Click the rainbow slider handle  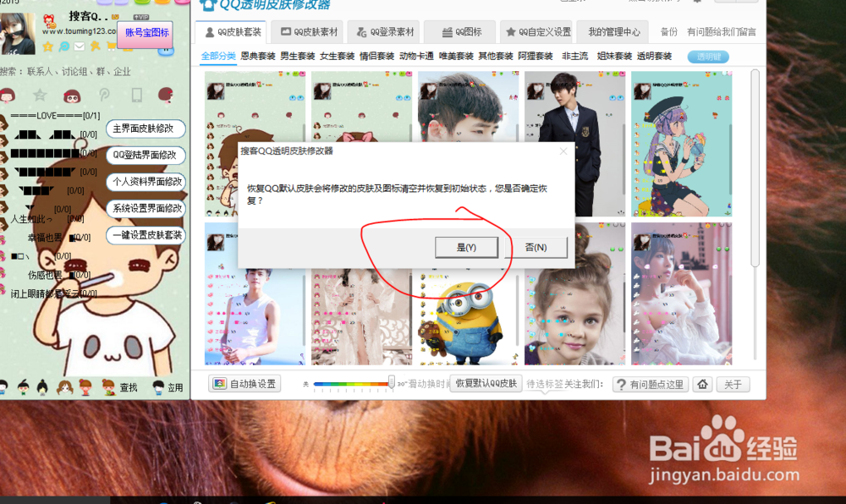pos(391,382)
